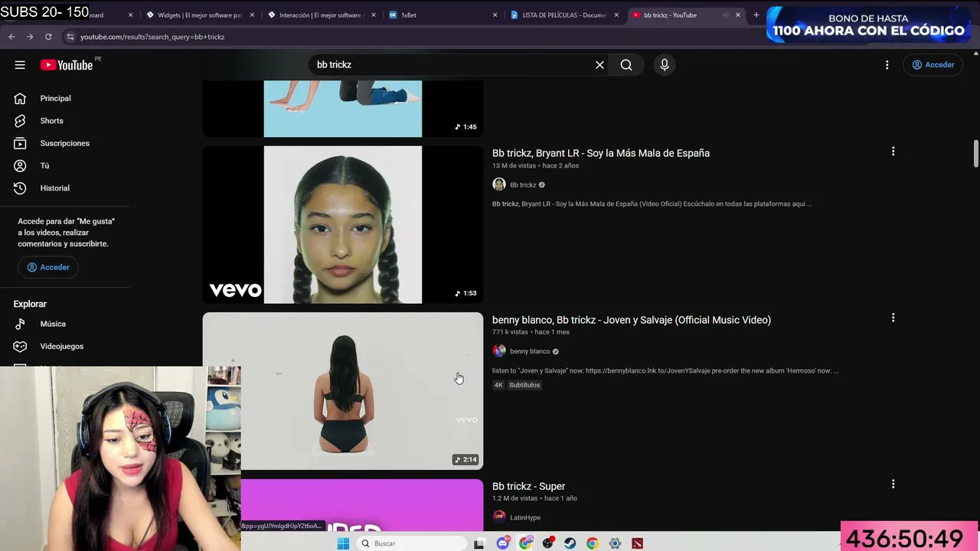Open the Soy la Más Mala de España title
The image size is (980, 551).
[601, 153]
